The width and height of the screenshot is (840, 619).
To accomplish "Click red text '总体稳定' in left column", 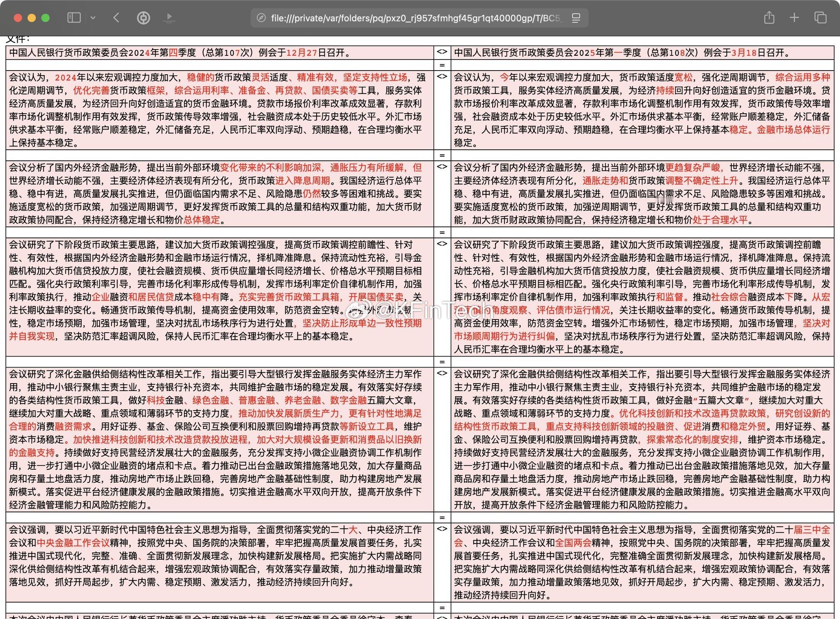I will 201,220.
